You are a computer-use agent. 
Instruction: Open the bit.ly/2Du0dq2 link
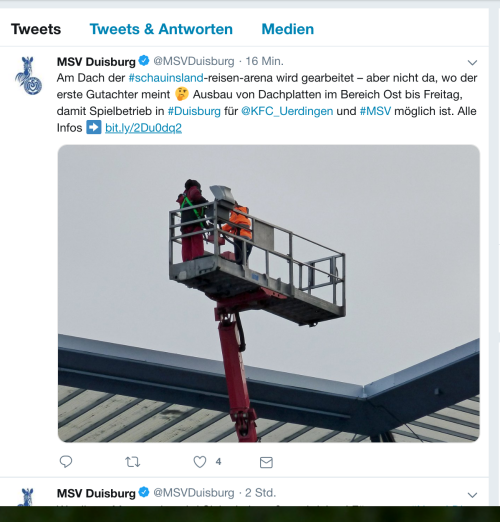coord(143,128)
